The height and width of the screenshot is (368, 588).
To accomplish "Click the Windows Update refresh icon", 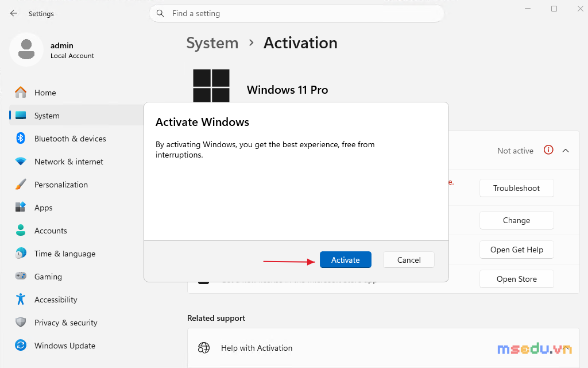I will coord(21,345).
